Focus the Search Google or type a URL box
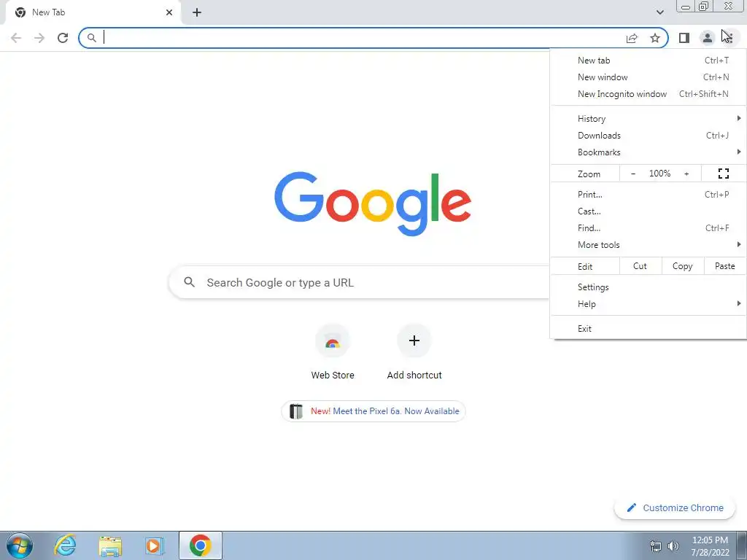747x560 pixels. point(360,282)
